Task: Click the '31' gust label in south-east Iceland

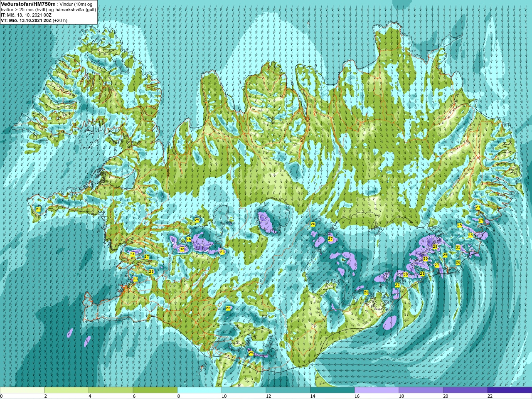Action: pyautogui.click(x=458, y=247)
